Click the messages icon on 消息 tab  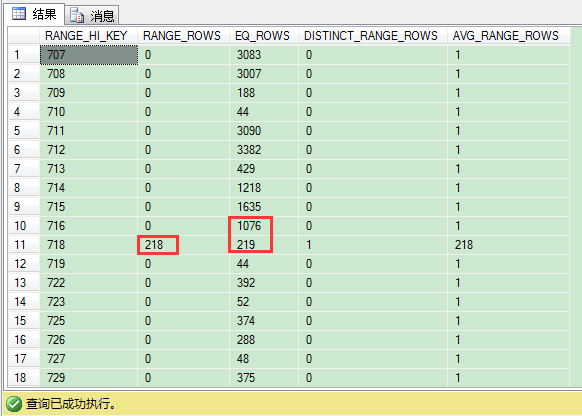(77, 15)
